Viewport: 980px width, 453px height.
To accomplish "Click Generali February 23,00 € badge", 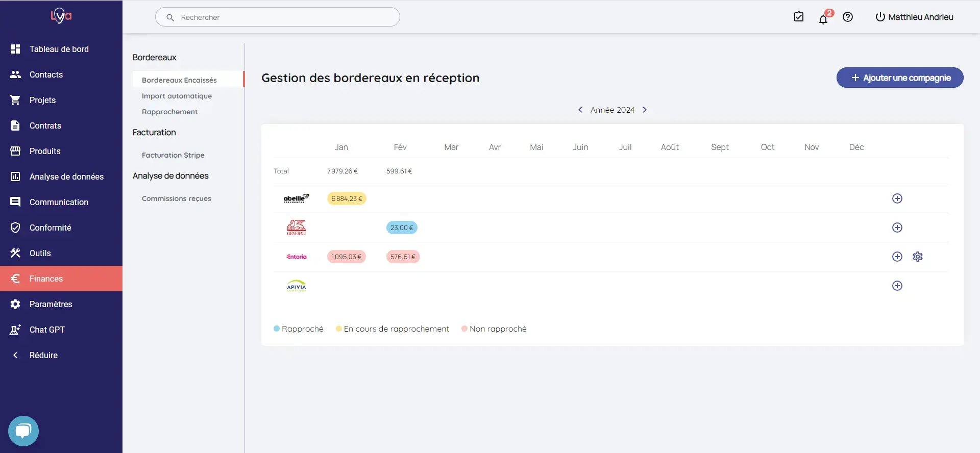I will point(402,228).
